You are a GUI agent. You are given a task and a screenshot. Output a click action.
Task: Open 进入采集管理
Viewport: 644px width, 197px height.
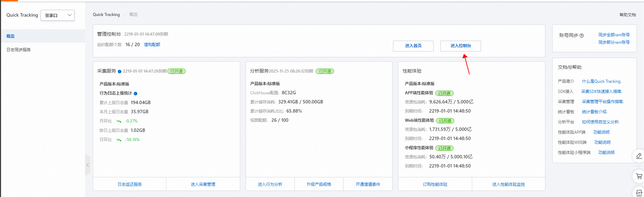(203, 184)
